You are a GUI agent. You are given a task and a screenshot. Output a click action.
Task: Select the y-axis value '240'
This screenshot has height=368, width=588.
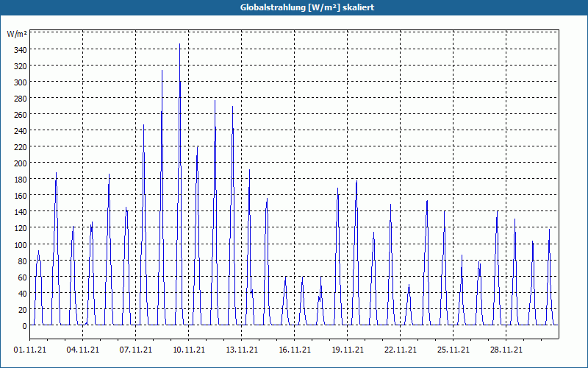click(x=21, y=131)
